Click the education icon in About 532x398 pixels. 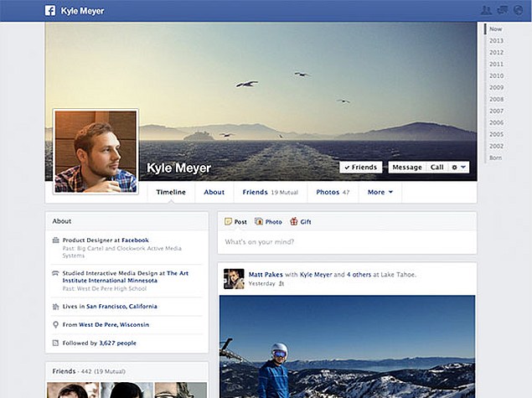55,273
